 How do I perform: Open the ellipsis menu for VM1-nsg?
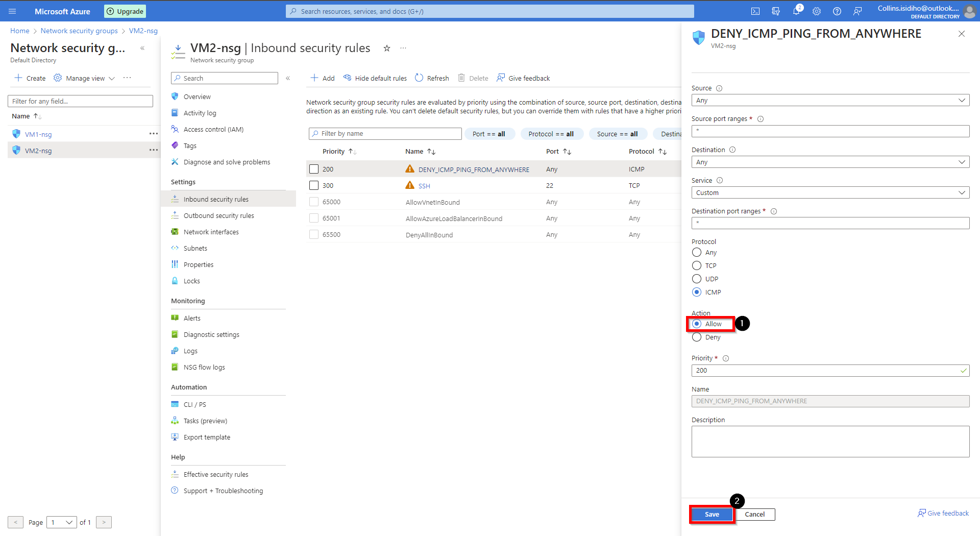[153, 134]
